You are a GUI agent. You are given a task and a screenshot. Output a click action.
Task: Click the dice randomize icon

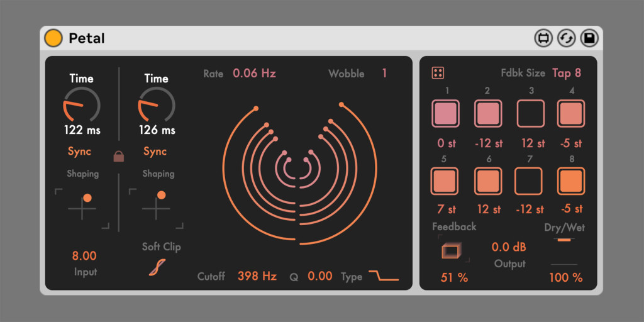[438, 73]
